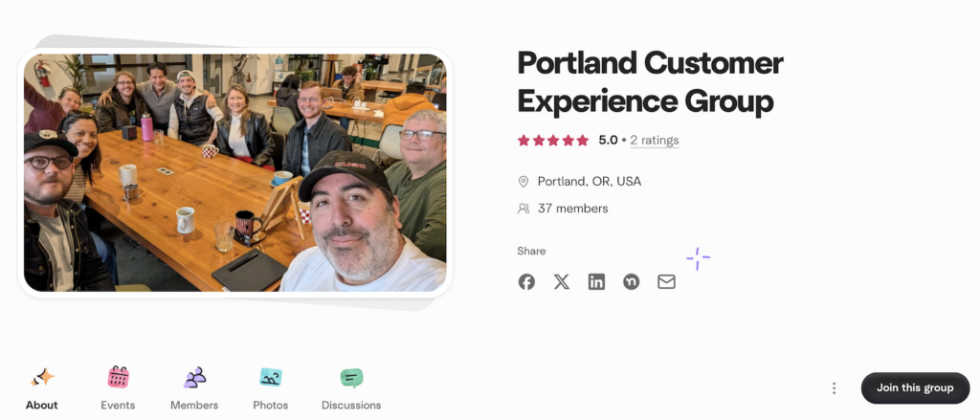Click the five-star rating row

[553, 141]
